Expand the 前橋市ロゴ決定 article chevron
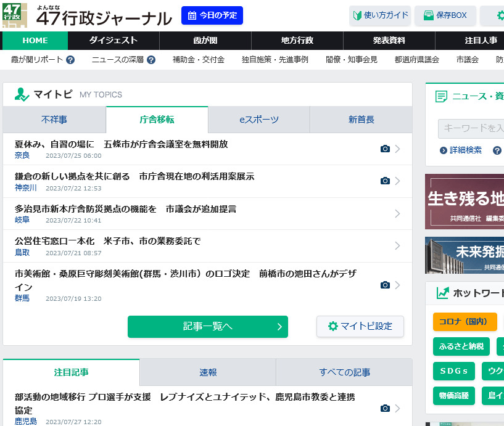Screen dimensions: 504x426 click(x=397, y=285)
